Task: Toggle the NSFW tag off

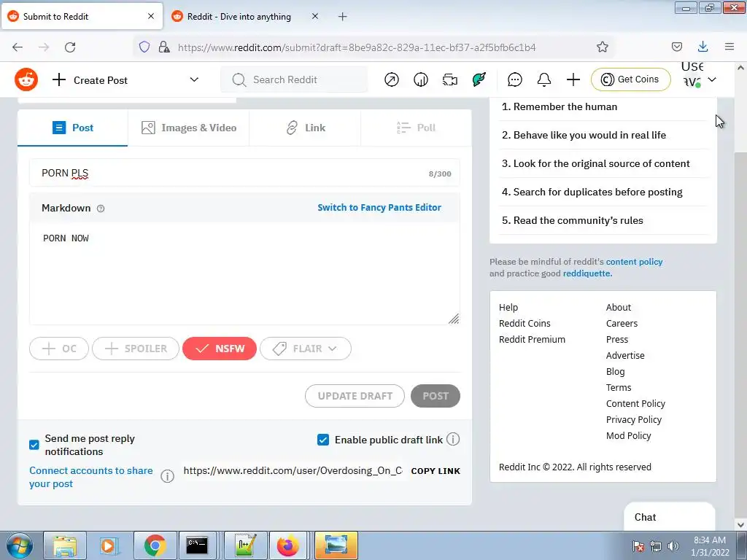Action: (x=219, y=349)
